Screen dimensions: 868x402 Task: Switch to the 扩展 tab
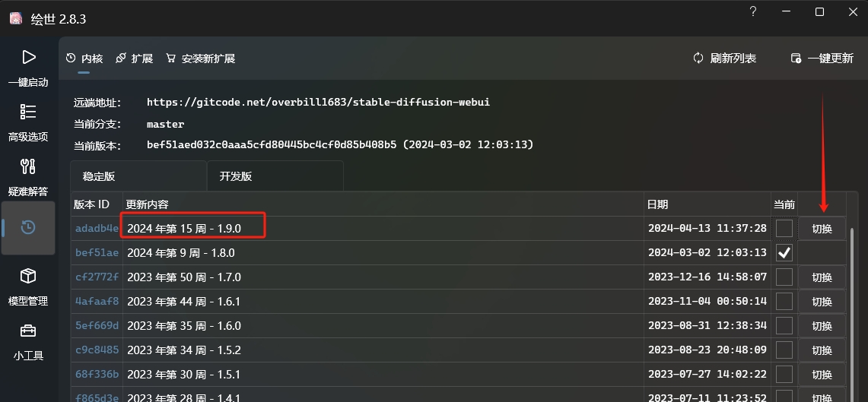click(x=135, y=59)
